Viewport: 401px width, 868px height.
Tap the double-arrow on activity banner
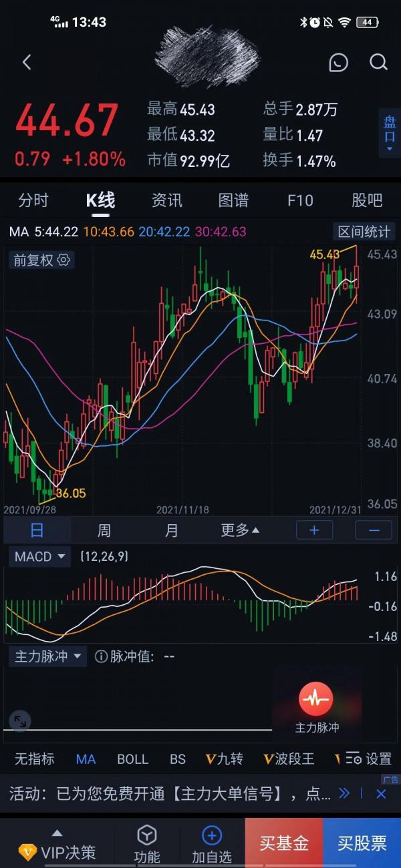[x=344, y=794]
